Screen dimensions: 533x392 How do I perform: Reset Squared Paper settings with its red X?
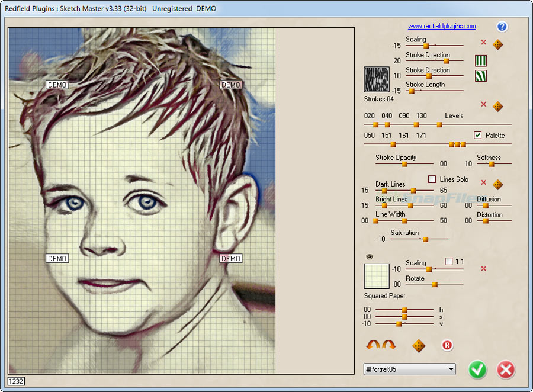point(483,268)
